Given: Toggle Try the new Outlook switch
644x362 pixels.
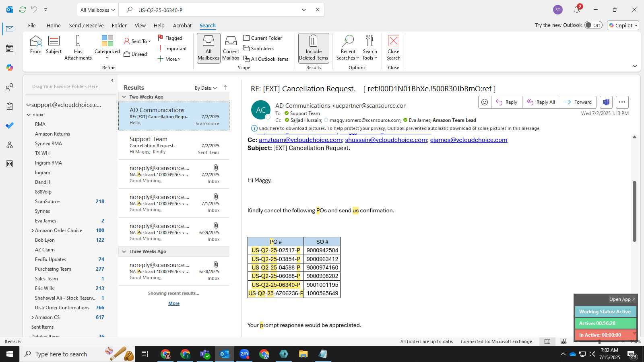Looking at the screenshot, I should pyautogui.click(x=593, y=25).
